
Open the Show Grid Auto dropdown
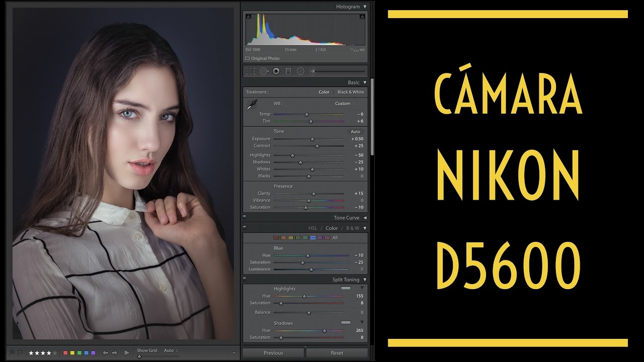coord(171,350)
